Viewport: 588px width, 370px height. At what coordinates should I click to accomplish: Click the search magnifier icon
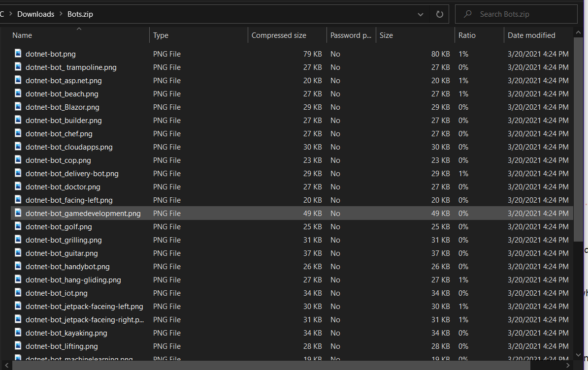(x=467, y=14)
